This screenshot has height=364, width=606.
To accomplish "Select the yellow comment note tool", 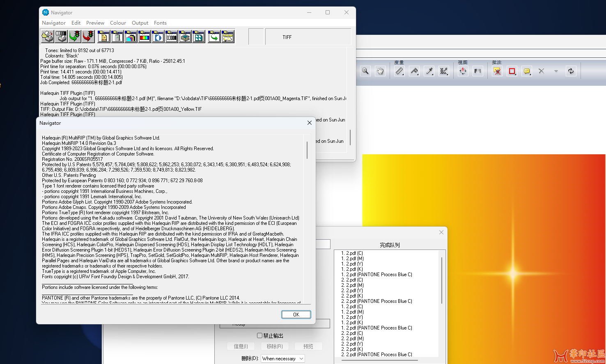I will (x=527, y=71).
